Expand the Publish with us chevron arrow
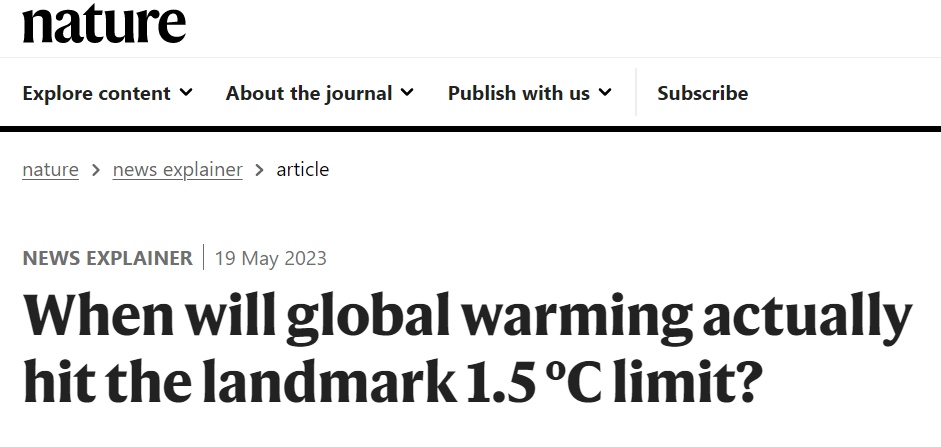 (605, 92)
